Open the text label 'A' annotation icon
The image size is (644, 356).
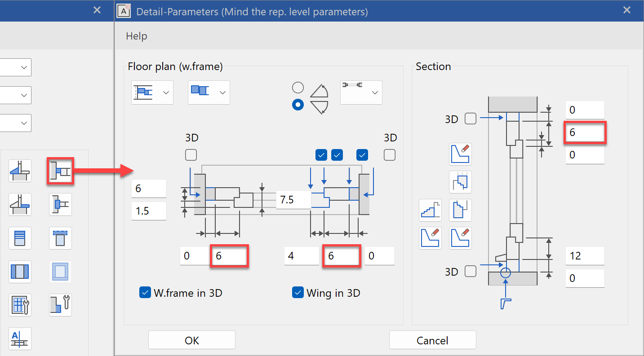(x=20, y=339)
